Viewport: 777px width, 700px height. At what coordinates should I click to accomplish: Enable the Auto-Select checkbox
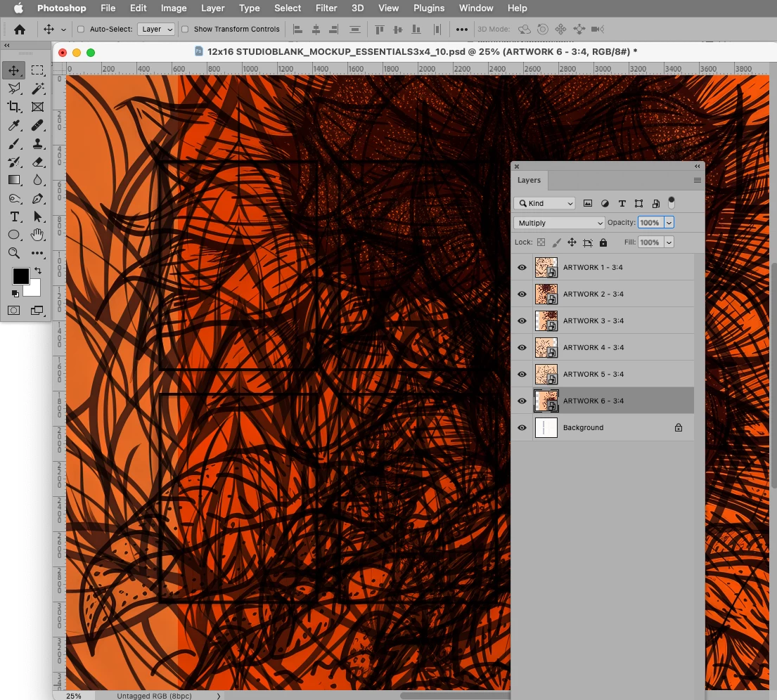81,30
